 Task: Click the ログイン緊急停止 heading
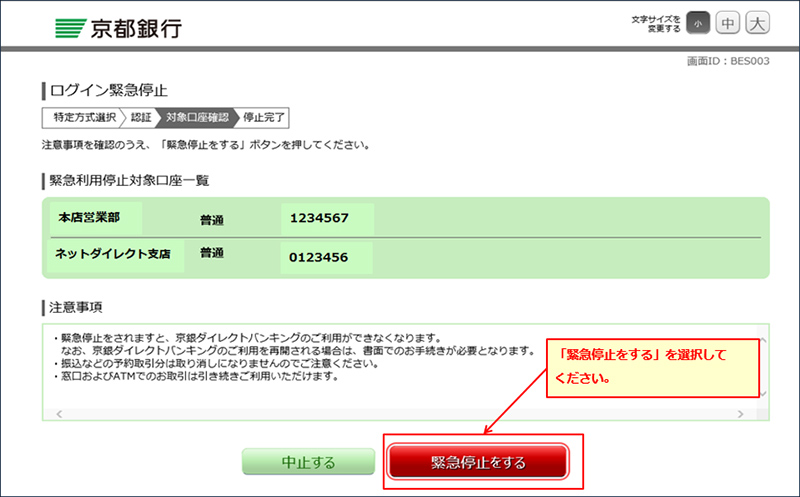pos(109,90)
